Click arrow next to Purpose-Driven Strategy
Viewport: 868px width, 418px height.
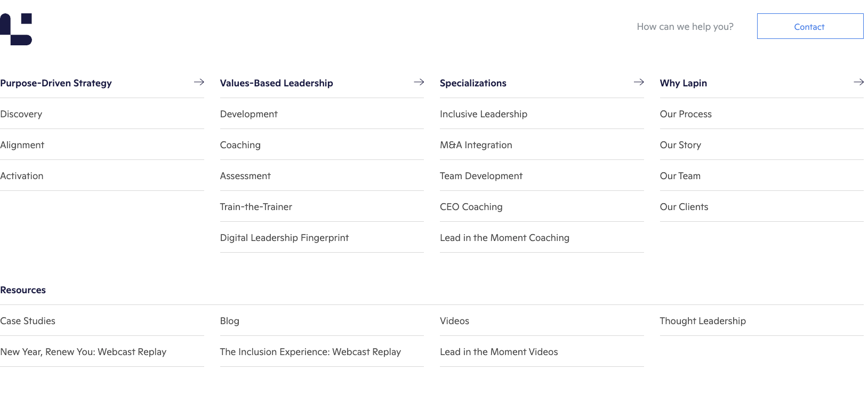(199, 82)
